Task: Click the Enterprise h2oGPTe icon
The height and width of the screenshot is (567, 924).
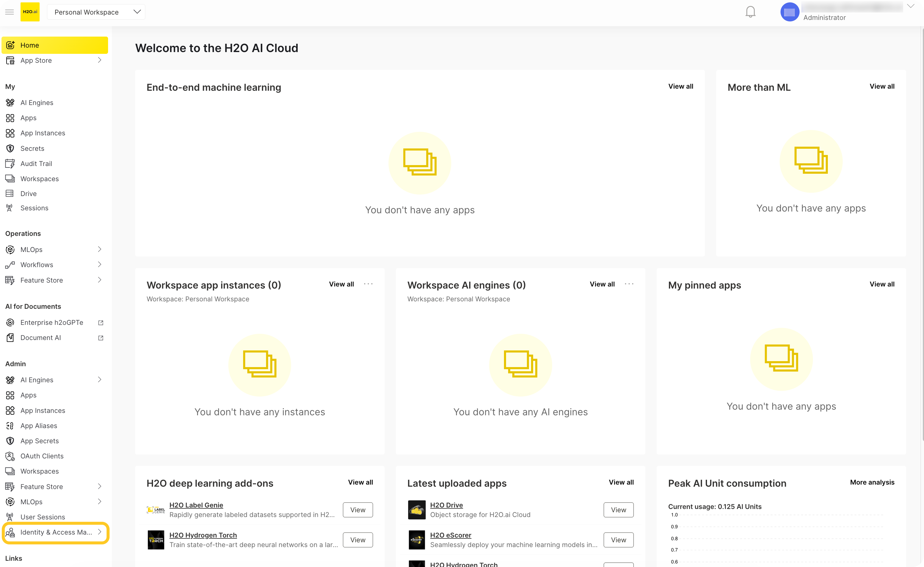Action: tap(10, 322)
